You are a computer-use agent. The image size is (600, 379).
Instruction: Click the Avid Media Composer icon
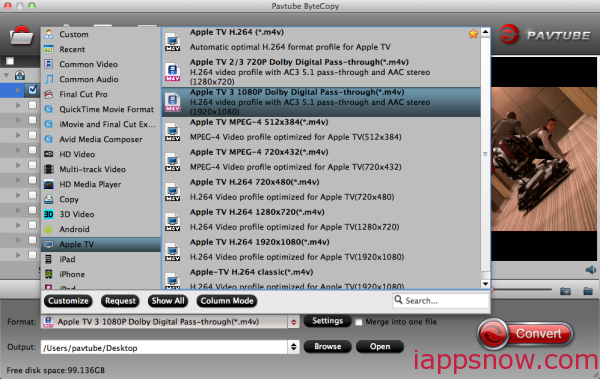(x=49, y=139)
